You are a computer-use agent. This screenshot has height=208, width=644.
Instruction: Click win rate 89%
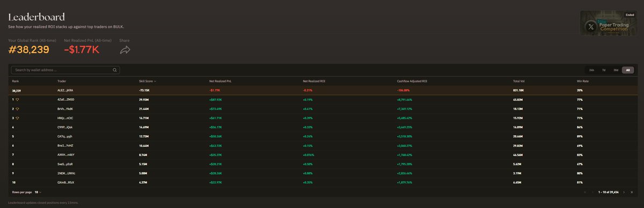click(x=579, y=137)
